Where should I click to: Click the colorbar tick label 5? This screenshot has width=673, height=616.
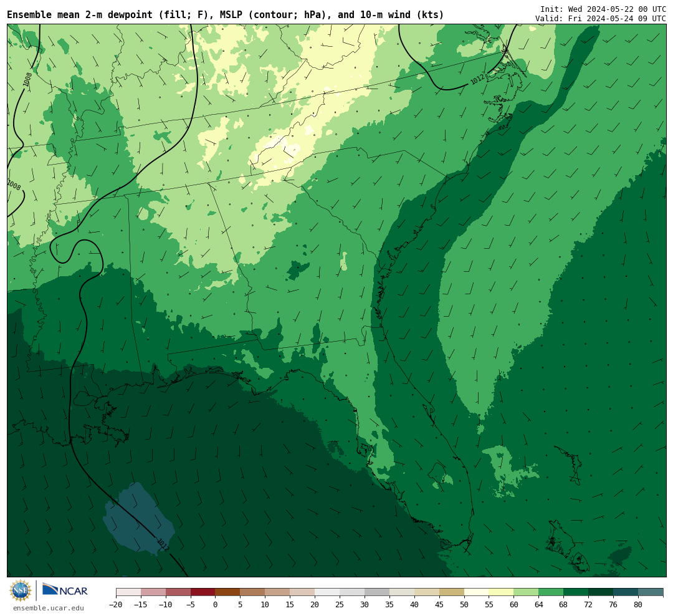(x=241, y=605)
